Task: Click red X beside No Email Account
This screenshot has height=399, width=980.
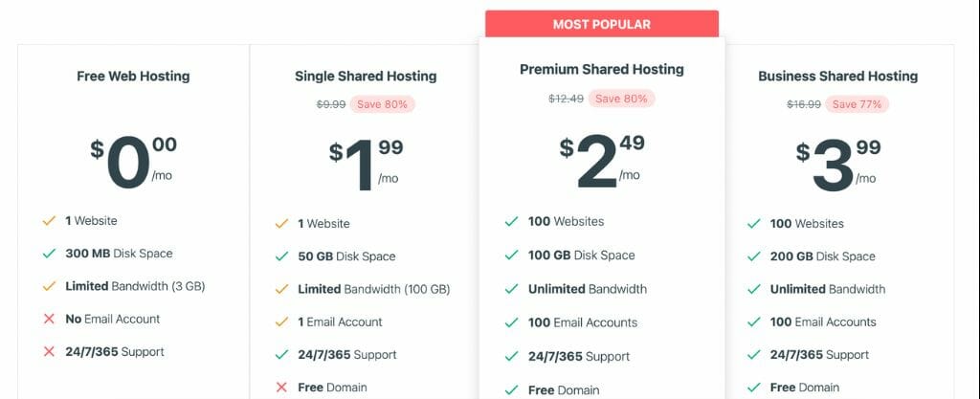Action: pyautogui.click(x=48, y=320)
